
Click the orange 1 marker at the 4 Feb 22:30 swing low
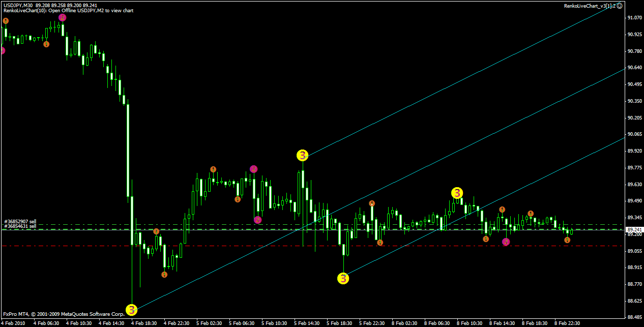click(164, 275)
